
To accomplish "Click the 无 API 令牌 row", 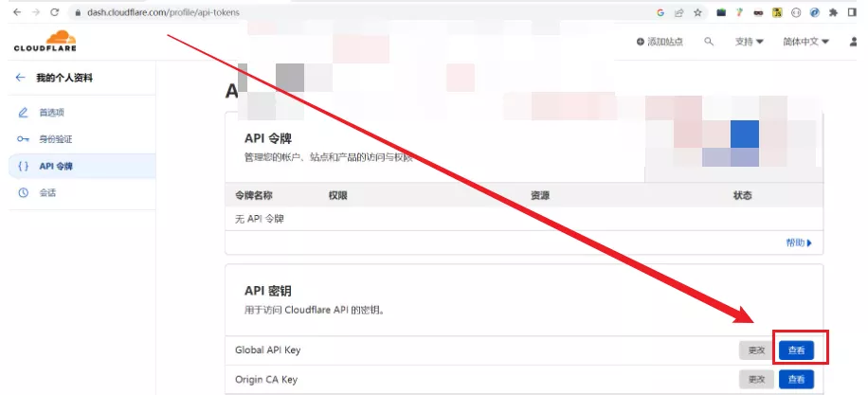I will (524, 219).
